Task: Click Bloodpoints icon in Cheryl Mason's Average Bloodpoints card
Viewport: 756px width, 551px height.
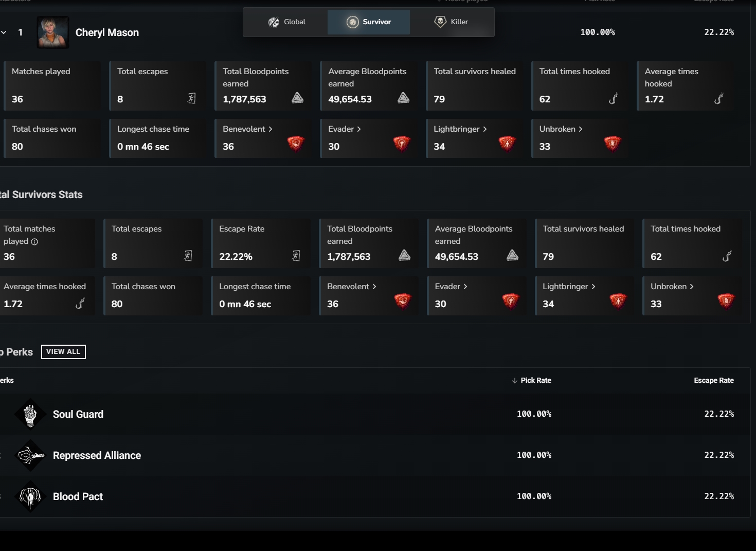Action: pos(403,98)
